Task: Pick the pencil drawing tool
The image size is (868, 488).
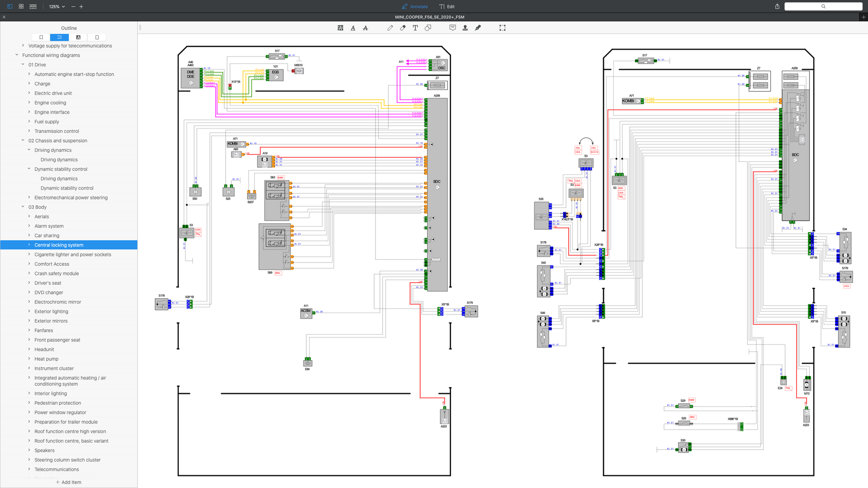Action: 390,28
